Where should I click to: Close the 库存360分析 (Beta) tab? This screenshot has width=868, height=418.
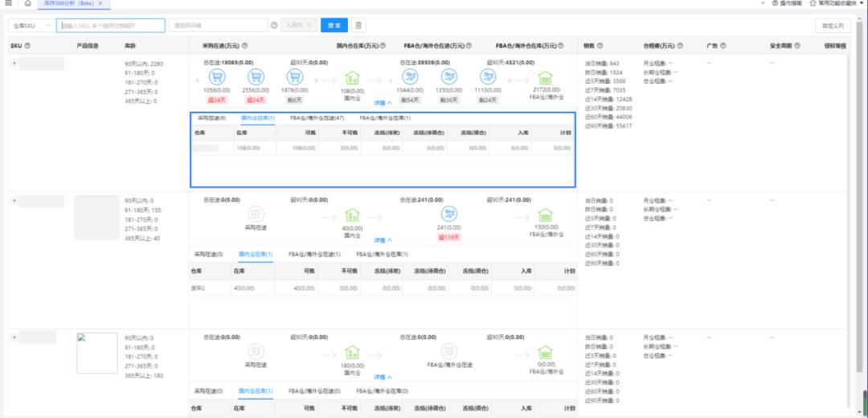click(x=100, y=4)
